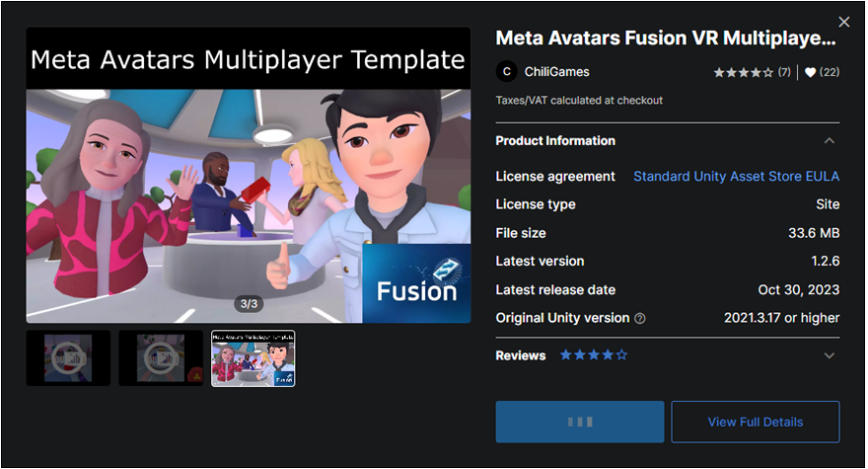Select the second video thumbnail

point(161,358)
